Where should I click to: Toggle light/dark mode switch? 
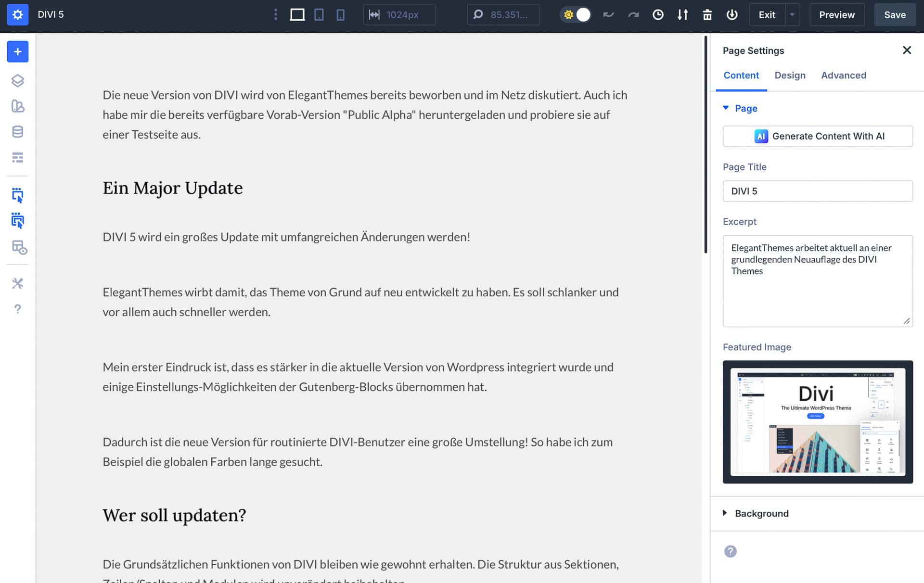pyautogui.click(x=576, y=14)
